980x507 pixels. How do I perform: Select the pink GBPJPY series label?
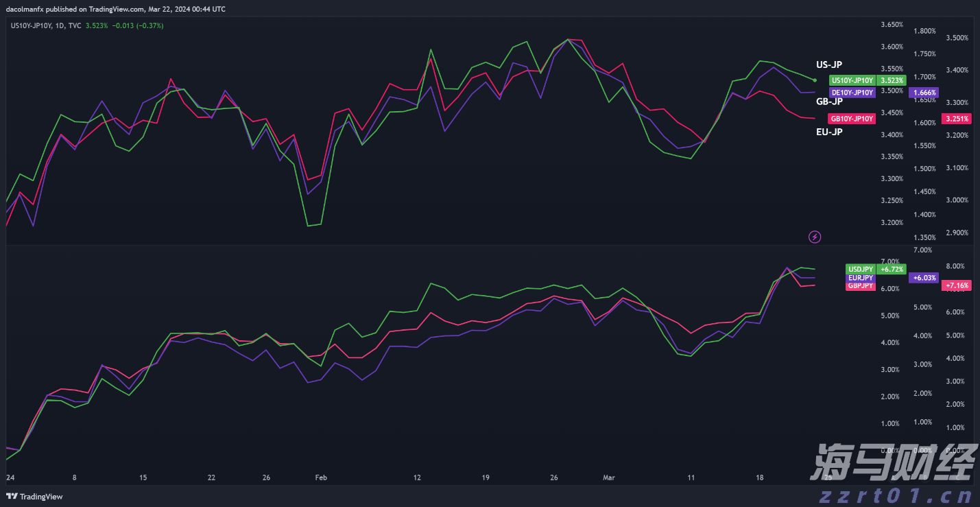(x=861, y=285)
